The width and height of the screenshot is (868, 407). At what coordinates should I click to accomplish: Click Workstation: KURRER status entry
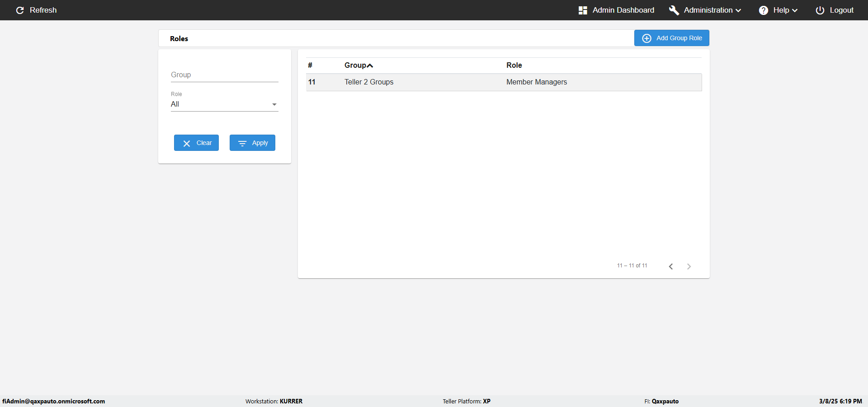click(x=274, y=401)
